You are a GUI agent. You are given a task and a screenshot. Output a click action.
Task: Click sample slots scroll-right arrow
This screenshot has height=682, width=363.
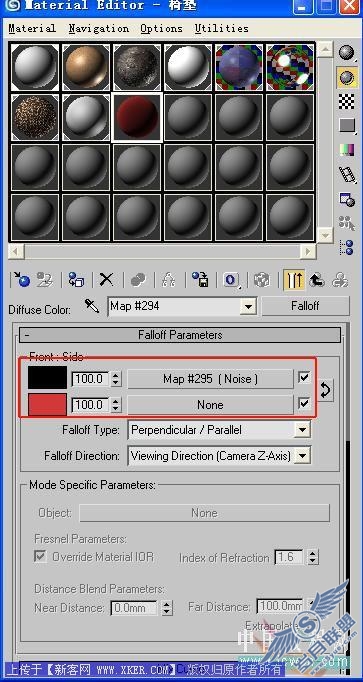tap(308, 251)
